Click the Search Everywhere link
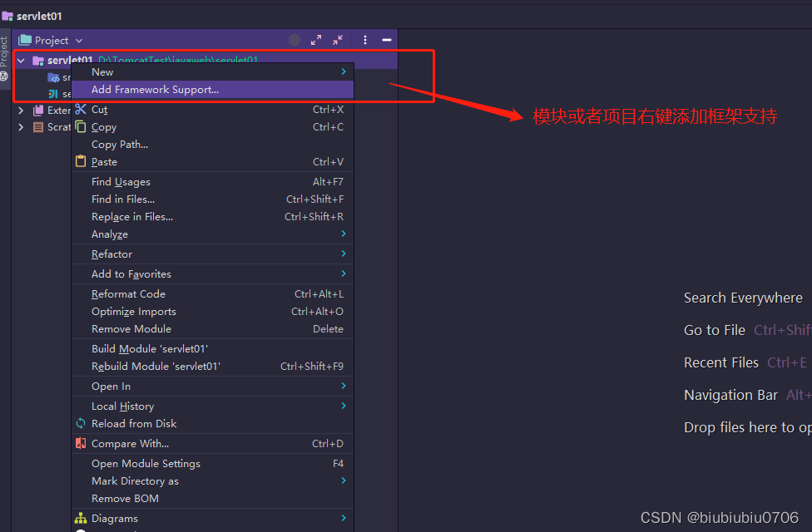 (x=743, y=297)
